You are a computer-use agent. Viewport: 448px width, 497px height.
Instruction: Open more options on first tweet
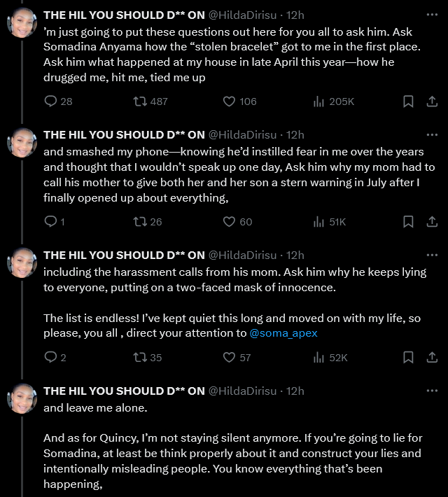(x=432, y=14)
